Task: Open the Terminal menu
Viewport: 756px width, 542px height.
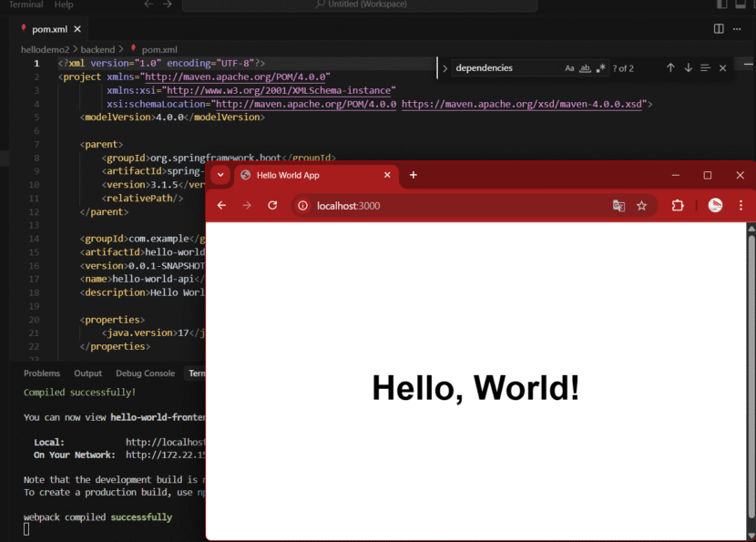Action: (26, 5)
